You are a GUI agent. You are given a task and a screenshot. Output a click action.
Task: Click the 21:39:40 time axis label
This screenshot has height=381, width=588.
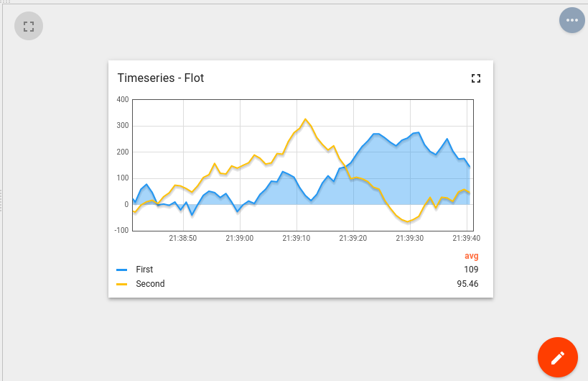point(466,238)
